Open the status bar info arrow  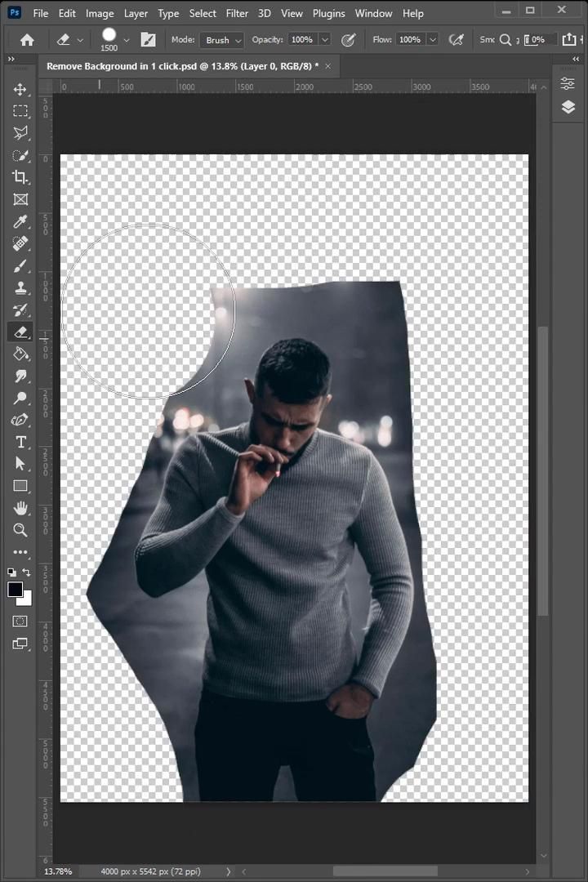(229, 871)
